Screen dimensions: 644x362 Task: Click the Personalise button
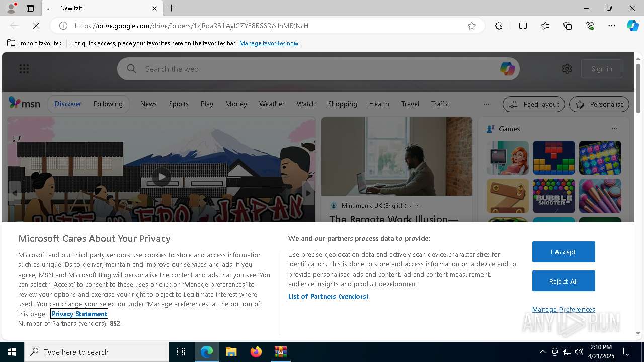599,104
